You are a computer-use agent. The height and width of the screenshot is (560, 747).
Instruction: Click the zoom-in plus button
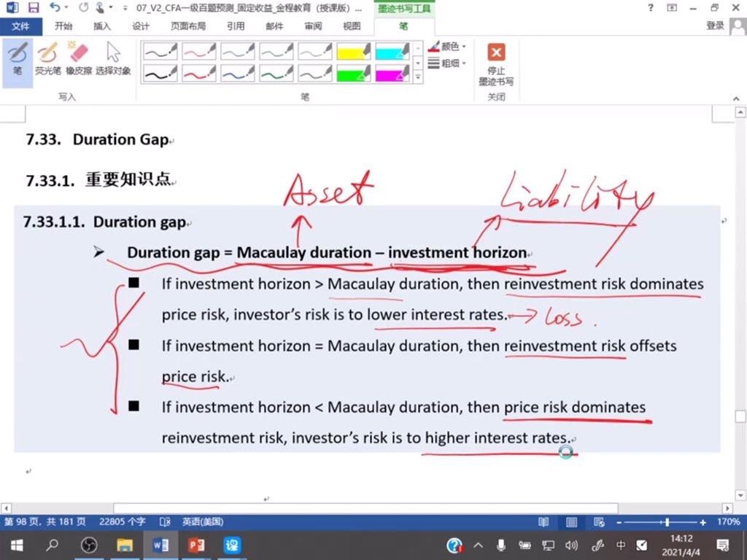703,522
